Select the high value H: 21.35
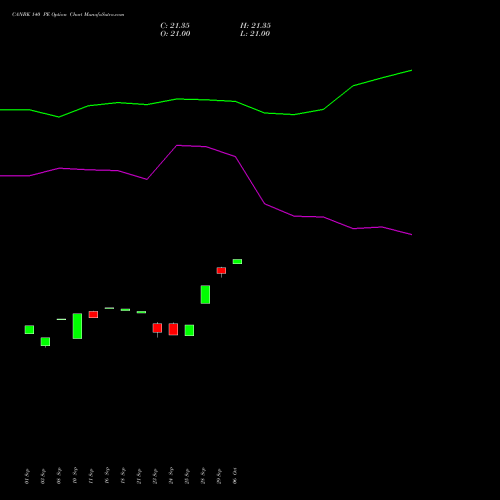The width and height of the screenshot is (500, 500). pyautogui.click(x=255, y=26)
